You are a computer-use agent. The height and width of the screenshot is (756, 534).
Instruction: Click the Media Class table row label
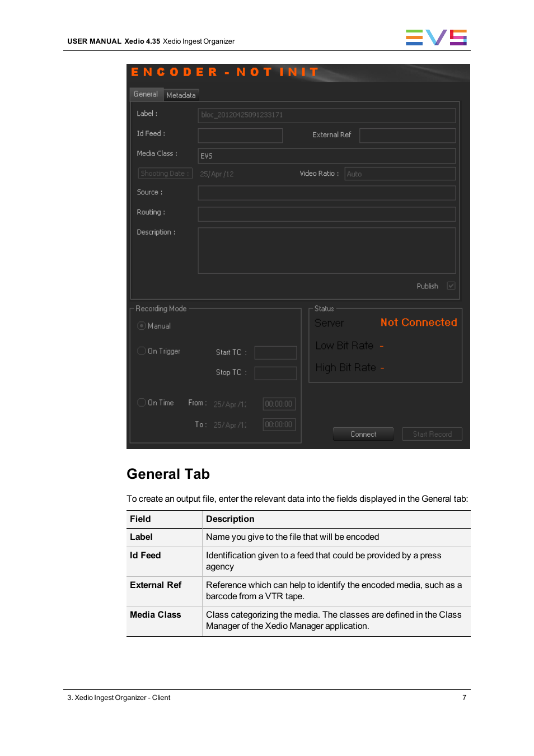point(156,615)
